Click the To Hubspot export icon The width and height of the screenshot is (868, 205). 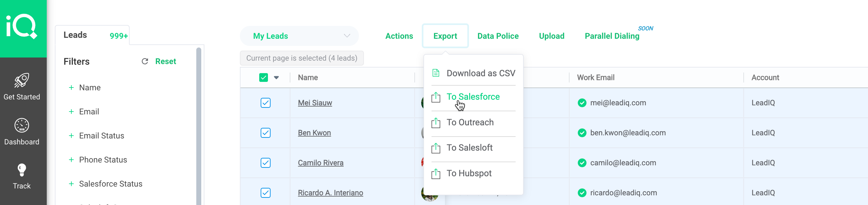click(436, 173)
